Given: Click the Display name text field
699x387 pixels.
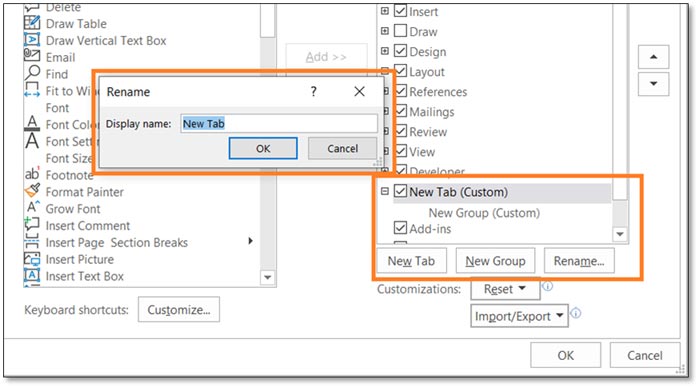Looking at the screenshot, I should (279, 124).
